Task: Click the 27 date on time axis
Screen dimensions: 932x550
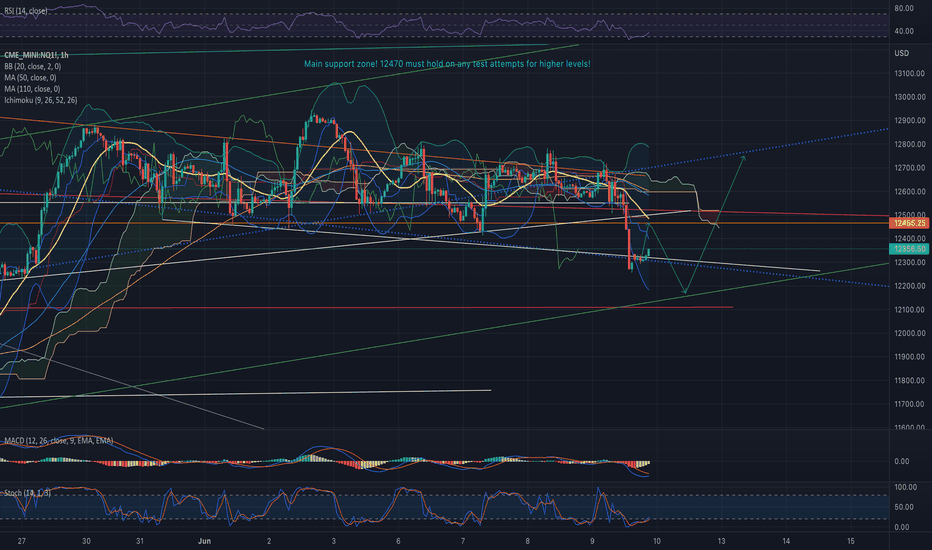Action: point(22,541)
